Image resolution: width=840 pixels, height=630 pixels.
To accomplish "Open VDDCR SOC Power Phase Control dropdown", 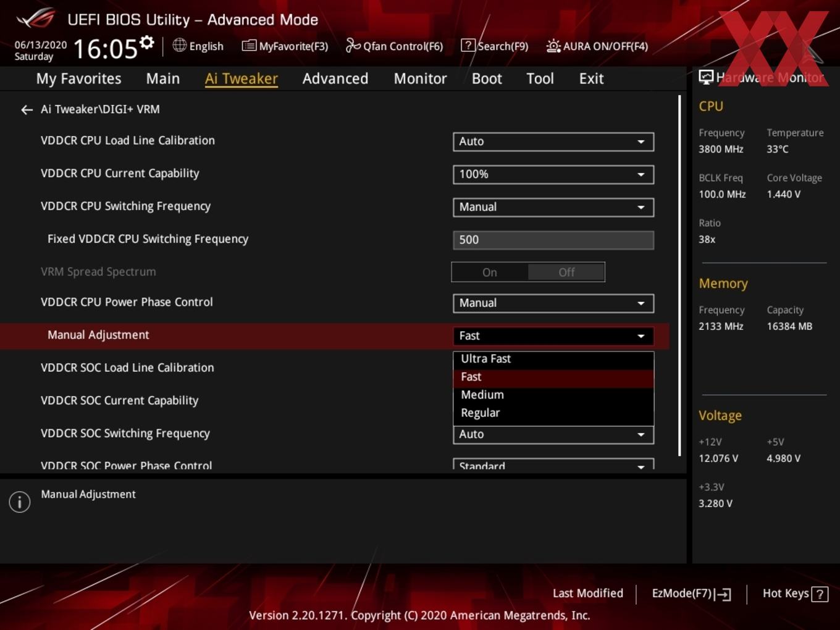I will tap(553, 464).
